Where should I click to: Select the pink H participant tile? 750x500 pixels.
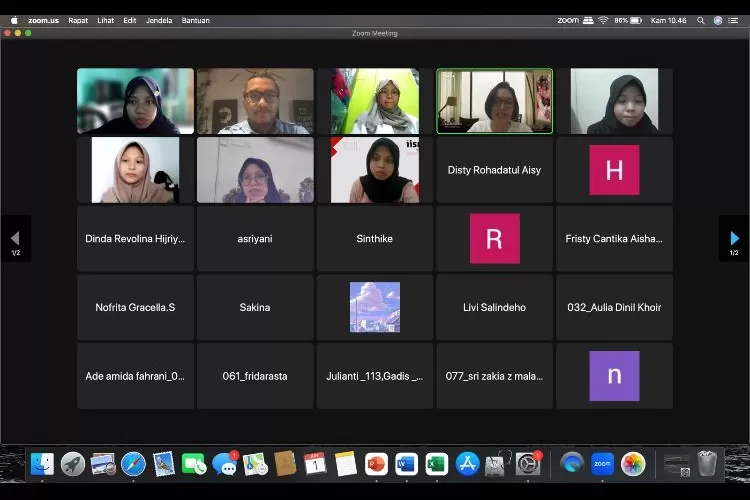[x=614, y=170]
